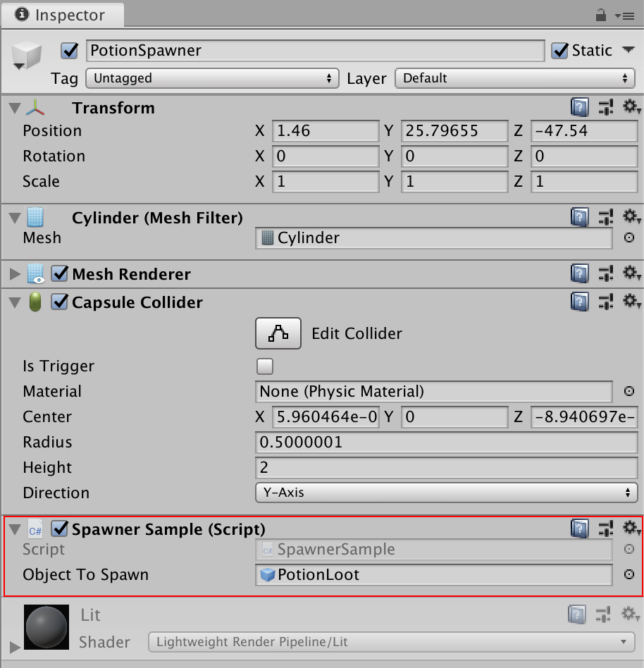
Task: Expand the Mesh Renderer component
Action: (x=15, y=274)
